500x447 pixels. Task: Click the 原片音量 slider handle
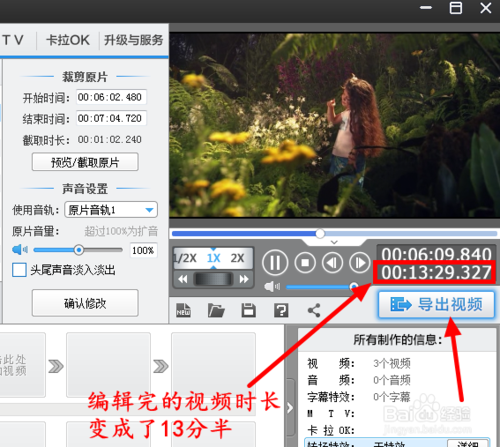[x=79, y=250]
